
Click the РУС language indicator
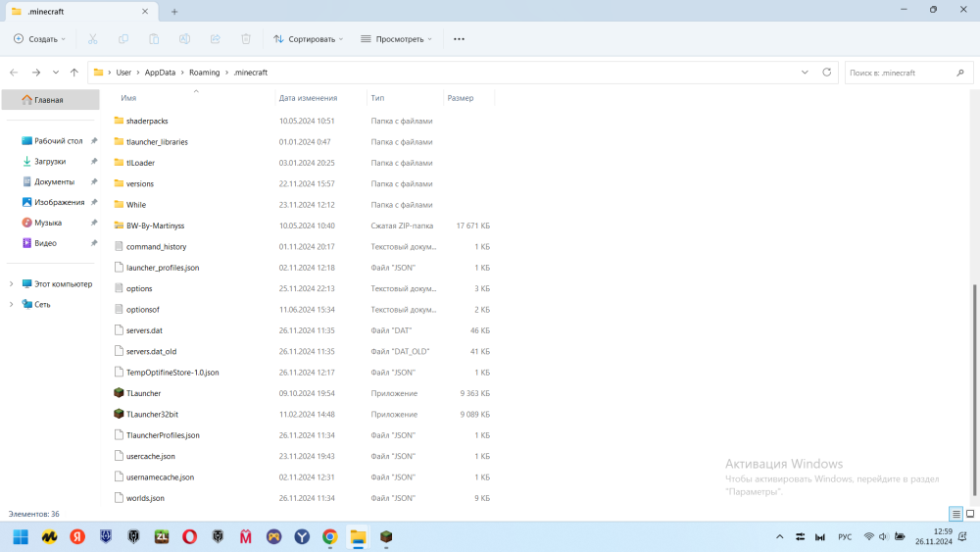[x=845, y=536]
